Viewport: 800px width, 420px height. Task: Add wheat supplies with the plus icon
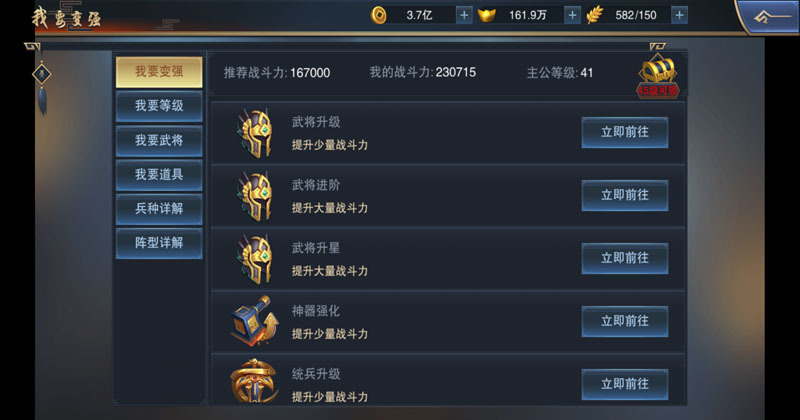coord(679,15)
